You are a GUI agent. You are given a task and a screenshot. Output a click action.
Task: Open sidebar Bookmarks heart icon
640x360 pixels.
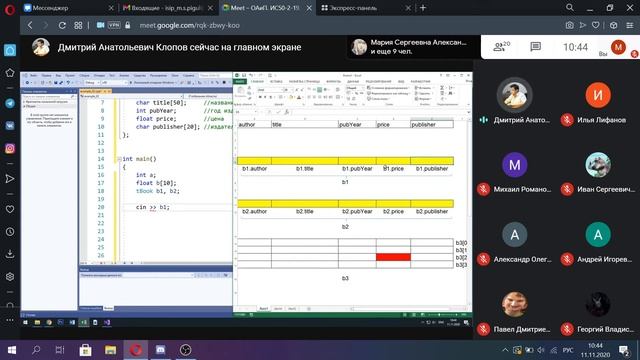click(10, 209)
